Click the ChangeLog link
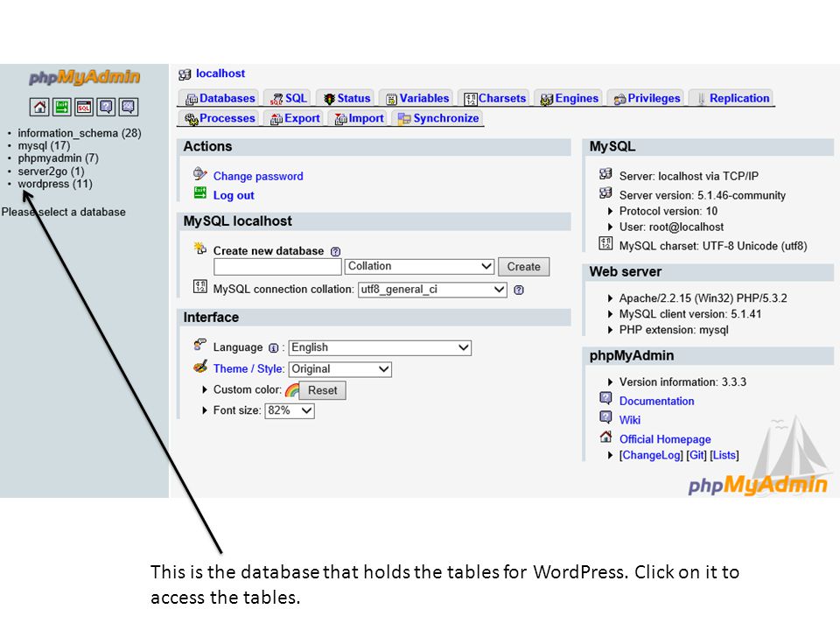Viewport: 840px width, 630px height. point(651,455)
